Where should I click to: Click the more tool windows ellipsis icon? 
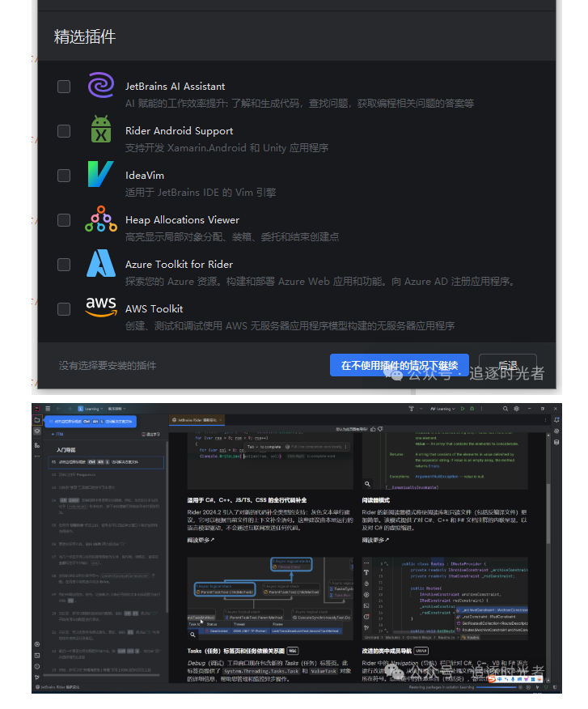coord(37,456)
